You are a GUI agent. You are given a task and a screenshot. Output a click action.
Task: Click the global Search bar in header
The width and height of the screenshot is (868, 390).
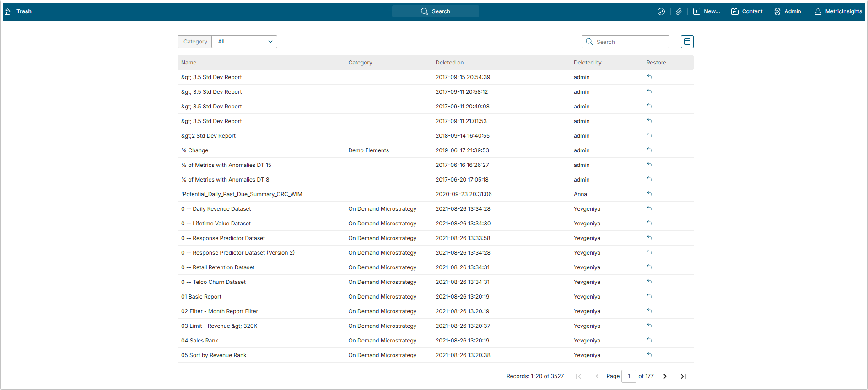click(436, 11)
